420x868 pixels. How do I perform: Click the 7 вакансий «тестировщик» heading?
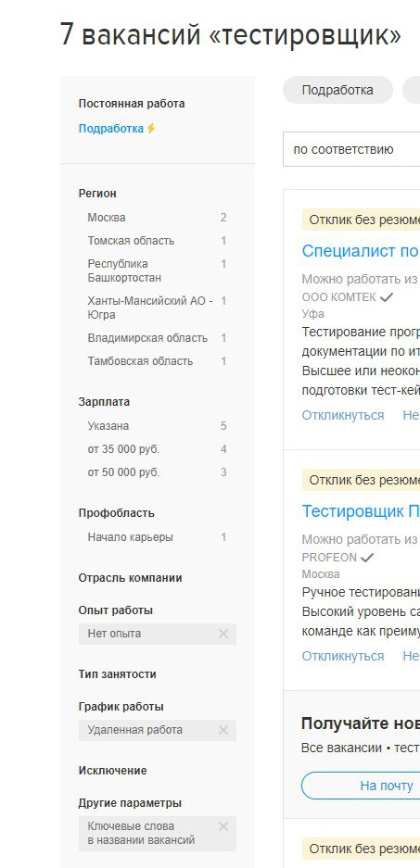click(231, 34)
